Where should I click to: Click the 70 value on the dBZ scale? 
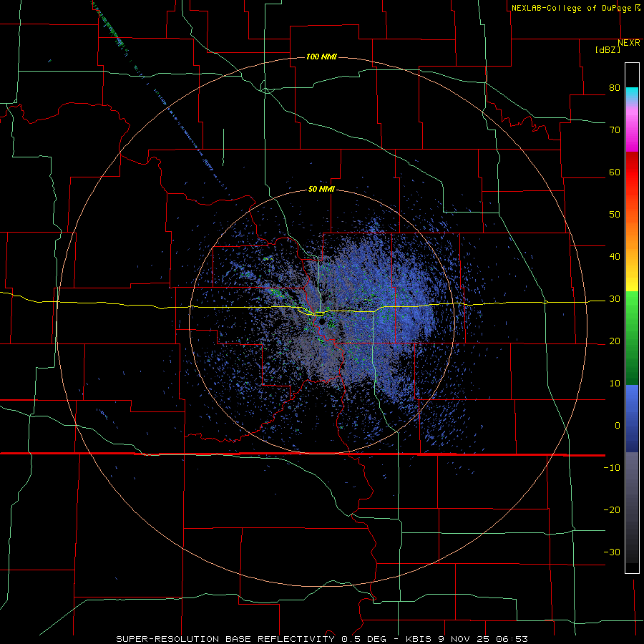615,130
